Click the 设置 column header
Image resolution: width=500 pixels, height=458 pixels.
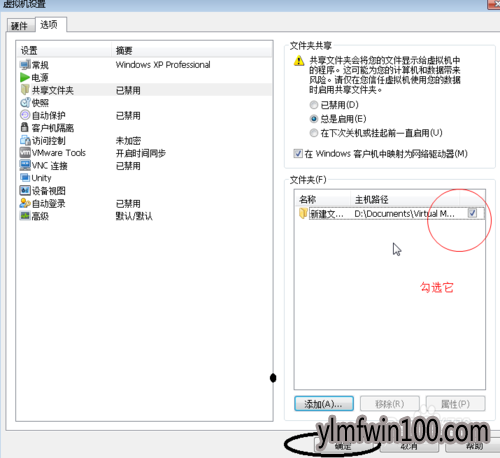click(x=64, y=50)
